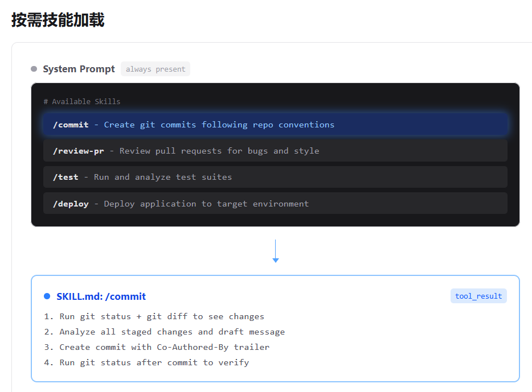This screenshot has height=392, width=532.
Task: Click the gray dot beside System Prompt
Action: click(34, 69)
